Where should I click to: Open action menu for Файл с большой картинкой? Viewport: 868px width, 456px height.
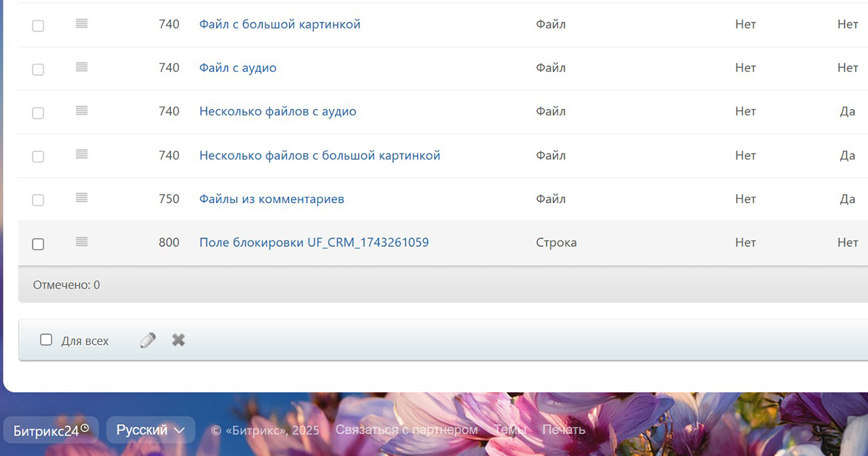click(81, 24)
